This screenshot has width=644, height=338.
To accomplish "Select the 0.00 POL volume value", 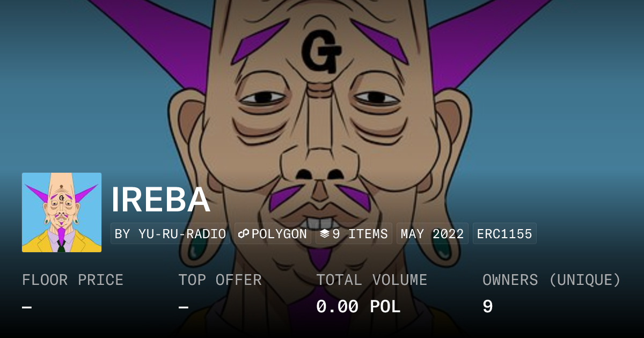I will [358, 307].
